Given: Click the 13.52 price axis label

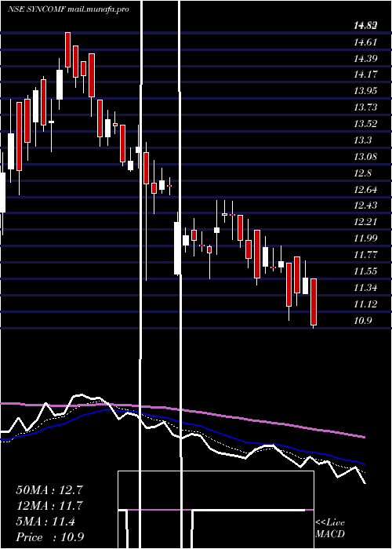Looking at the screenshot, I should click(365, 124).
